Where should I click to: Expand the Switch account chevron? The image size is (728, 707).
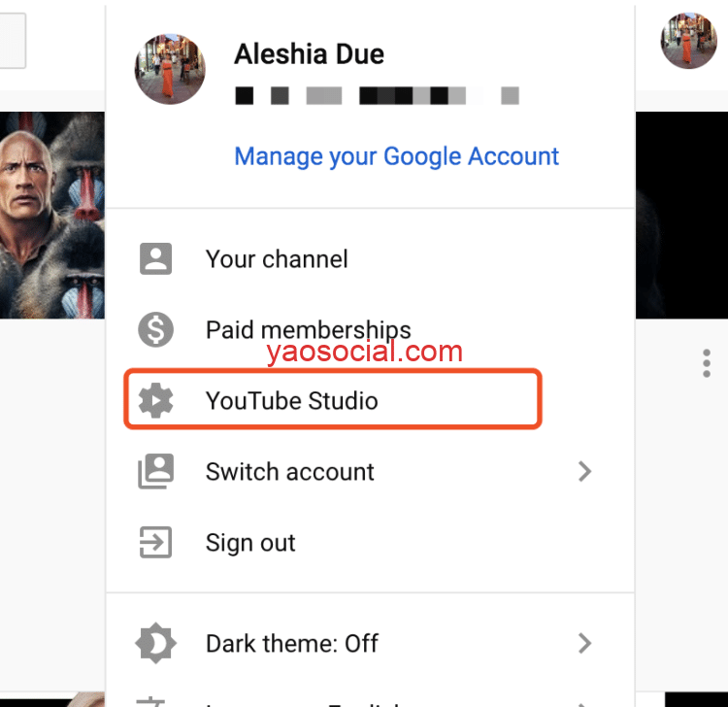pos(584,471)
